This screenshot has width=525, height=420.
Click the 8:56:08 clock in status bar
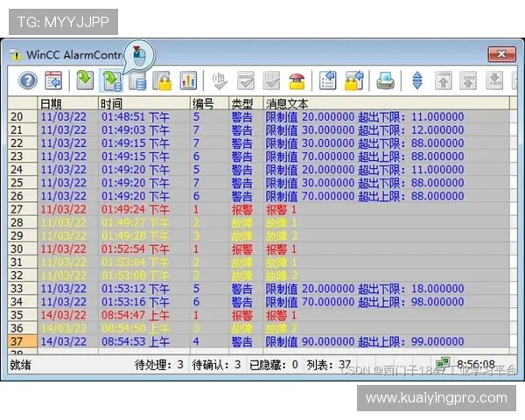476,364
